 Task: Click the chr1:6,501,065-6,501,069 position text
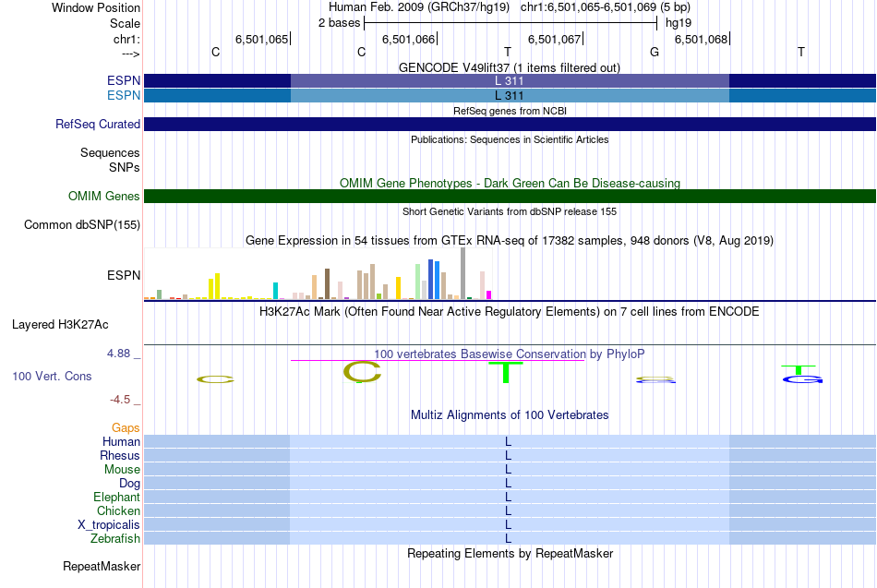click(x=606, y=7)
